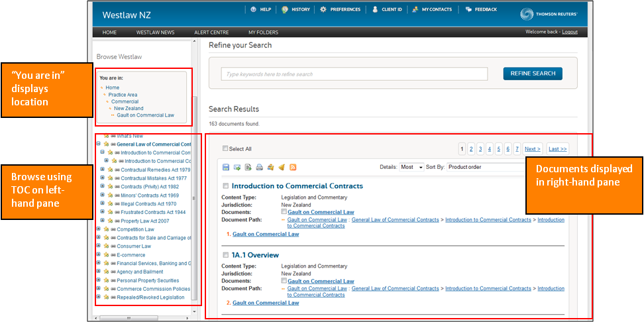Open My Contacts in the header
The image size is (644, 322).
(432, 9)
